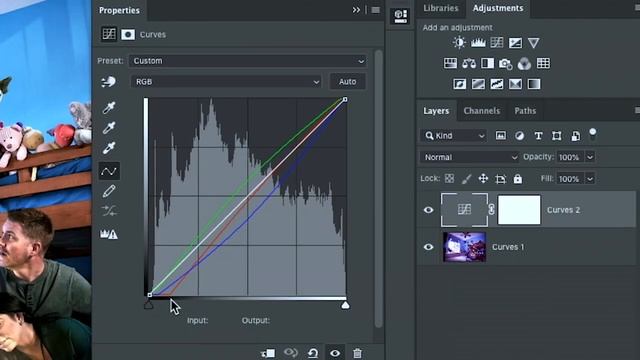
Task: Lock image pixels brush icon
Action: 467,178
